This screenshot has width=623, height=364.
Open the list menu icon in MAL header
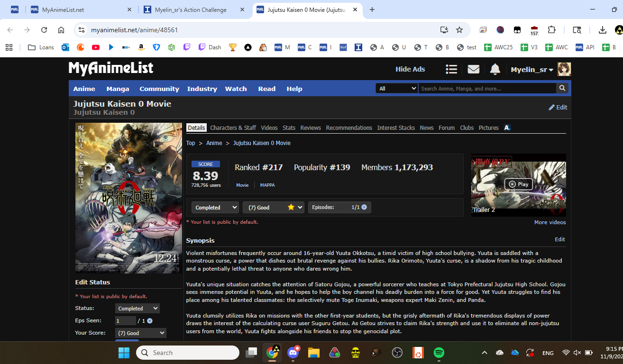coord(451,69)
